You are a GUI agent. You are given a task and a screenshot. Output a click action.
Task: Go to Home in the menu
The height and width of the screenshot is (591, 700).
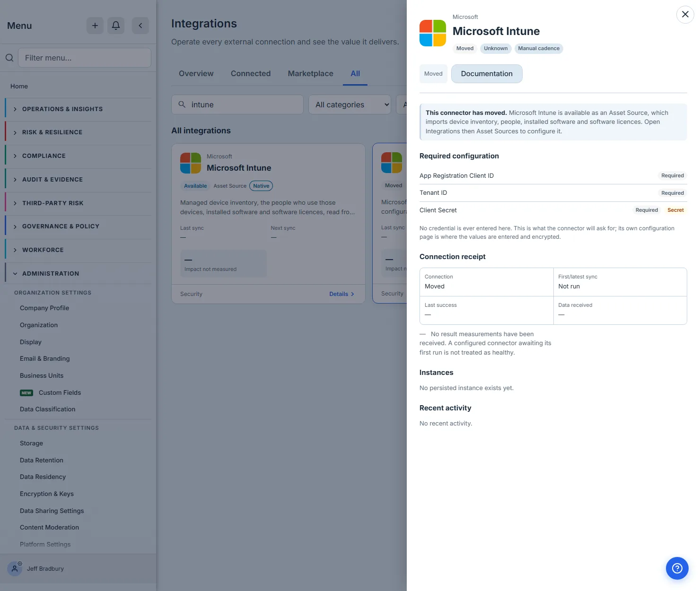19,87
